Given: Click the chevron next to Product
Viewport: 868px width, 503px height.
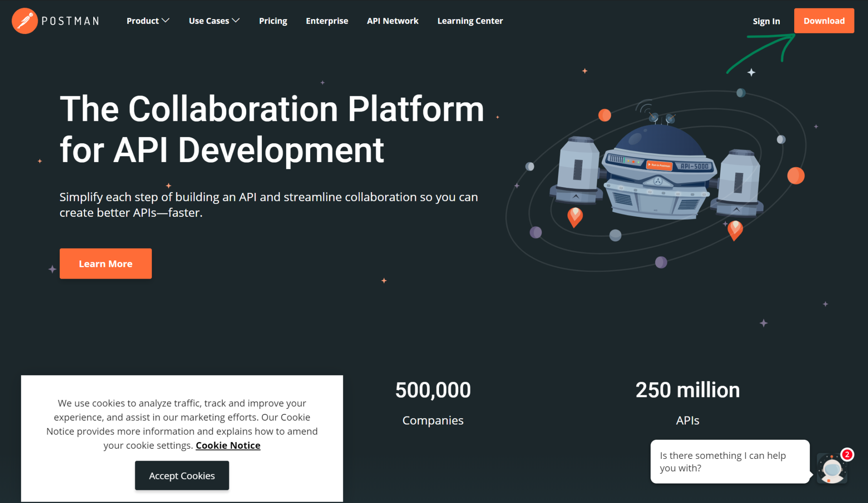Looking at the screenshot, I should point(166,20).
